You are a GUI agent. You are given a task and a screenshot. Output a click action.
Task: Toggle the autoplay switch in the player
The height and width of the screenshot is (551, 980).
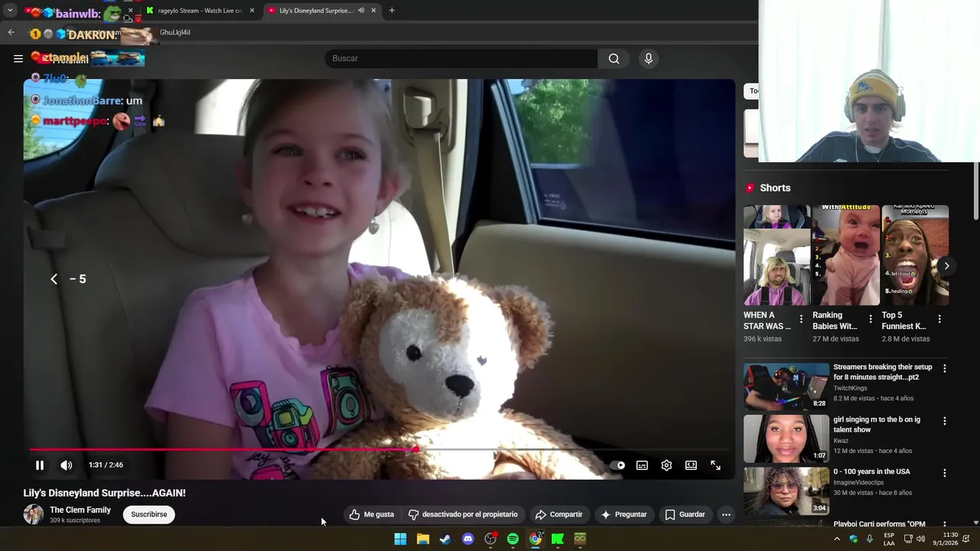(618, 465)
